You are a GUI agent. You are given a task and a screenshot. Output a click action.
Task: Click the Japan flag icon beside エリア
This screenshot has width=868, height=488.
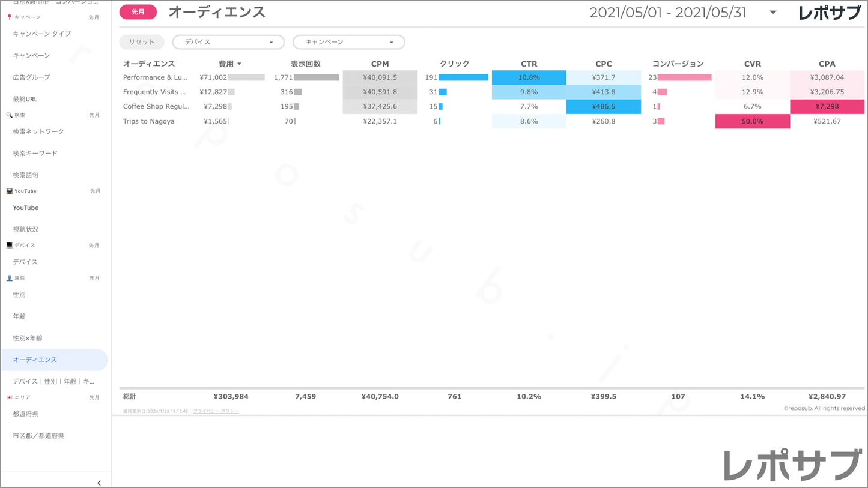pos(9,397)
